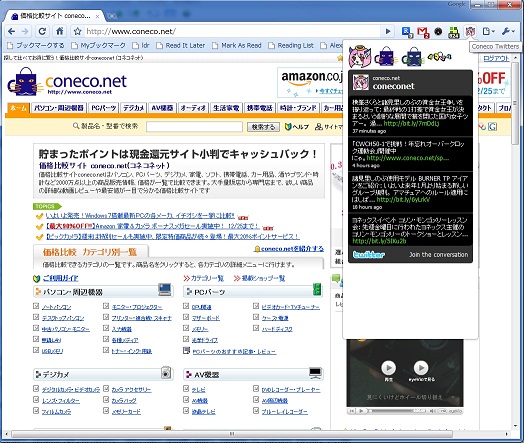The height and width of the screenshot is (443, 524).
Task: Expand the デジカメ category header arrow
Action: pos(38,374)
